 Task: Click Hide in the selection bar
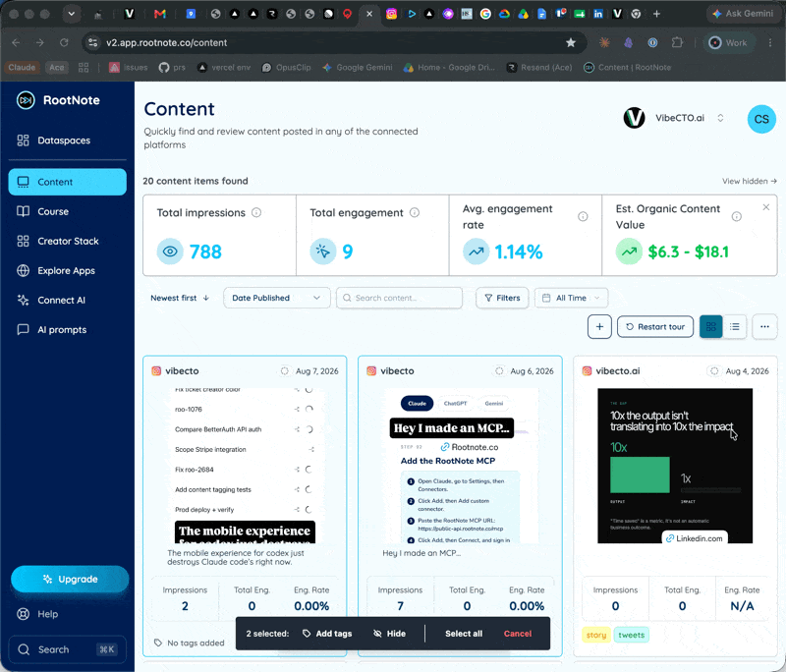click(x=389, y=634)
